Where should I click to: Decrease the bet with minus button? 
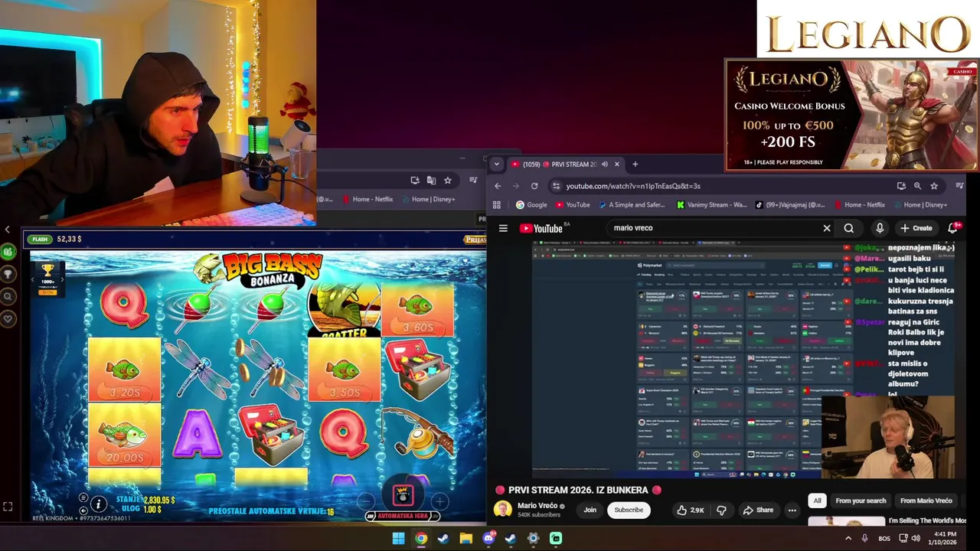coord(367,501)
